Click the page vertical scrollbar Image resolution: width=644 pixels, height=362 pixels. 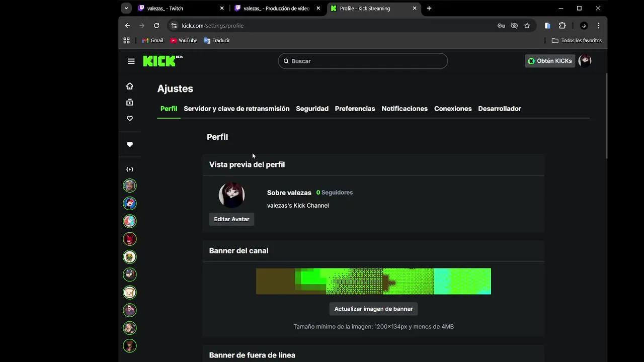(x=606, y=116)
